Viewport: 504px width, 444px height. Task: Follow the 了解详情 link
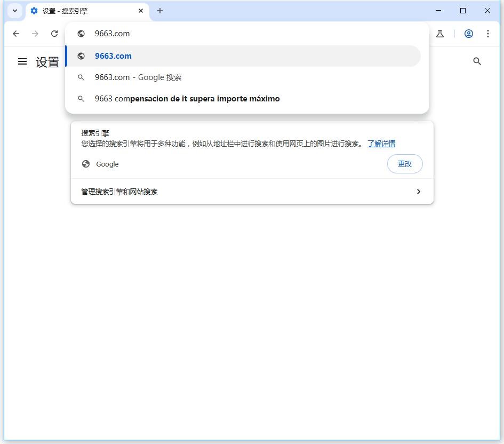point(381,144)
